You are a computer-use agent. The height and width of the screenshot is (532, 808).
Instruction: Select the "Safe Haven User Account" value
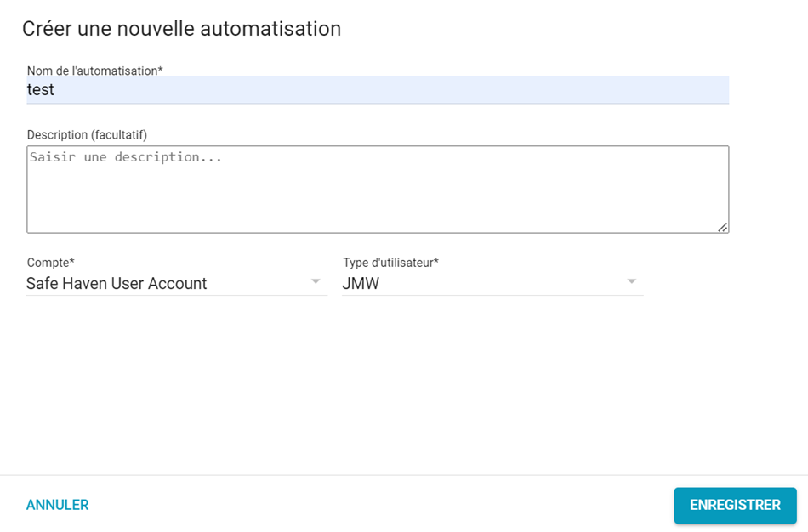coord(117,284)
